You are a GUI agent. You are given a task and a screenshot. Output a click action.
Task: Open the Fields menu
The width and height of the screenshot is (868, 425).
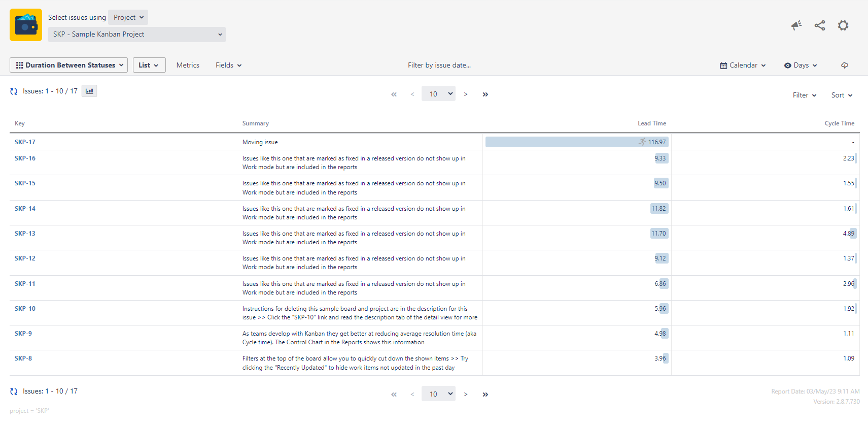(x=228, y=66)
